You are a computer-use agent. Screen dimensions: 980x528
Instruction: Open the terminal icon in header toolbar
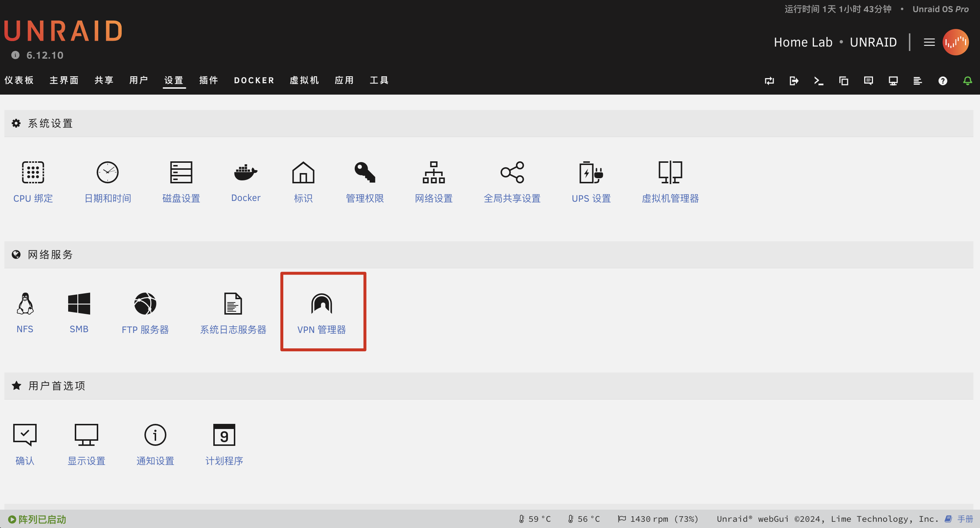[x=818, y=81]
